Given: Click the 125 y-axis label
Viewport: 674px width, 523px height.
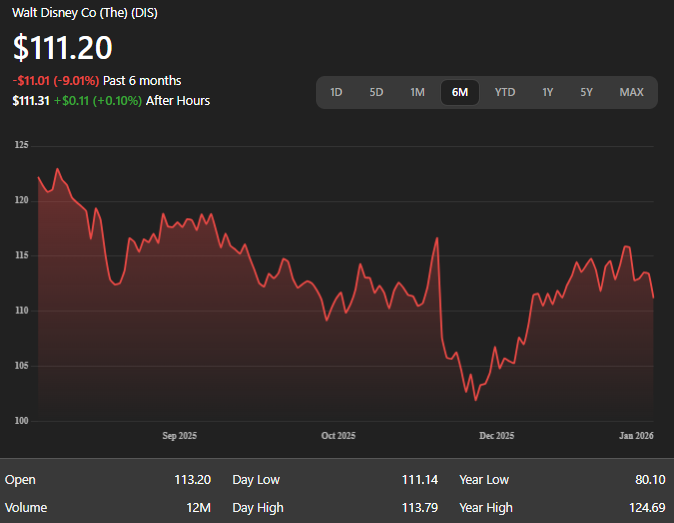Looking at the screenshot, I should (21, 145).
